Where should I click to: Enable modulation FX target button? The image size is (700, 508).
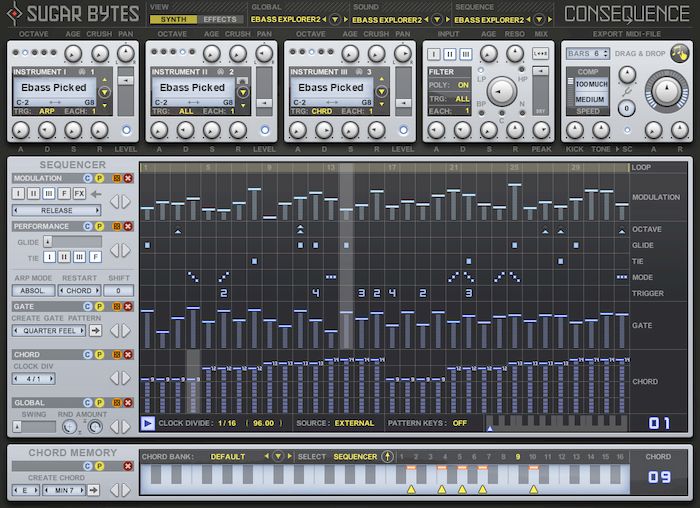[x=79, y=194]
